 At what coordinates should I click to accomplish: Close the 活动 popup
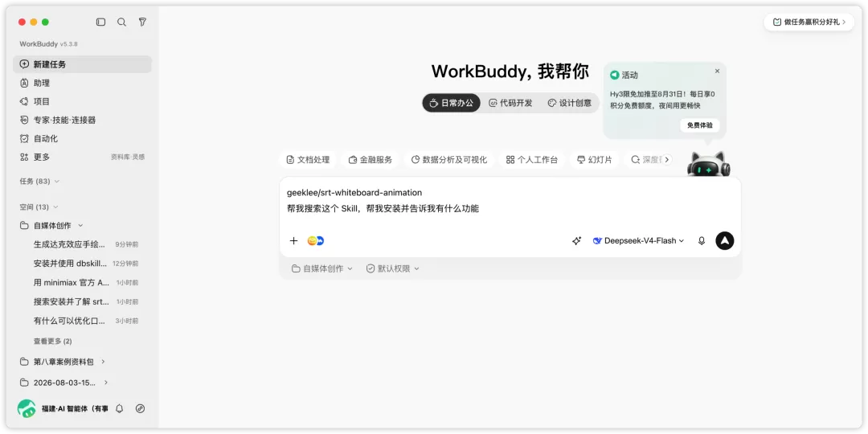[x=717, y=71]
